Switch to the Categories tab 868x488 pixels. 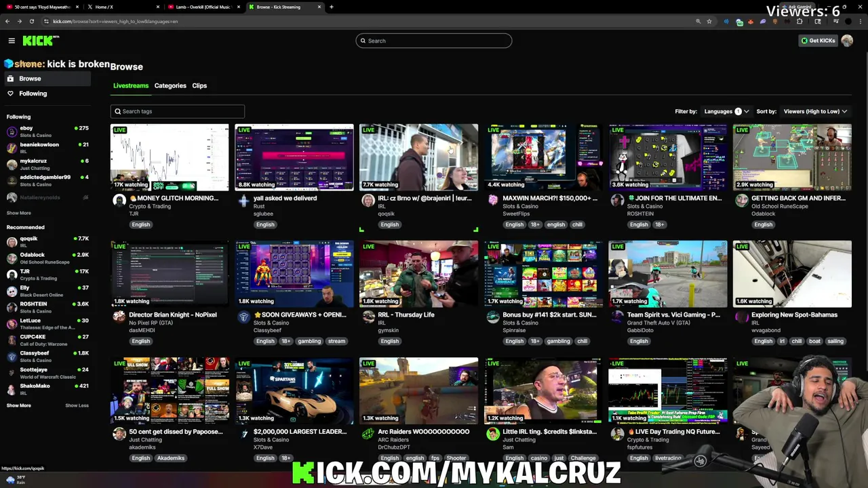[170, 85]
